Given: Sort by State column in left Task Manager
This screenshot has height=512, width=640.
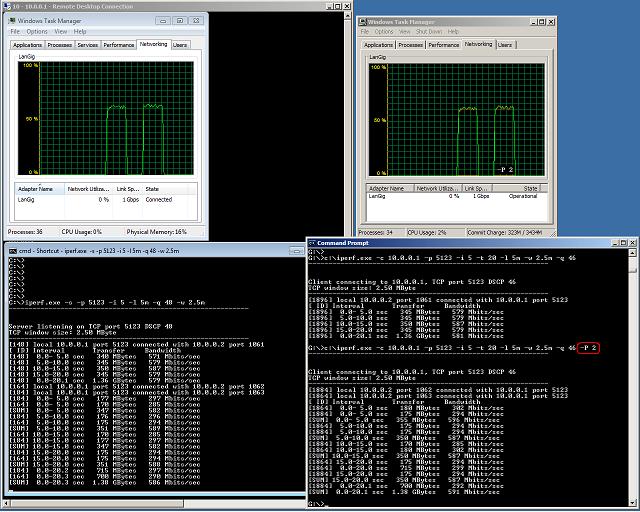Looking at the screenshot, I should point(164,189).
